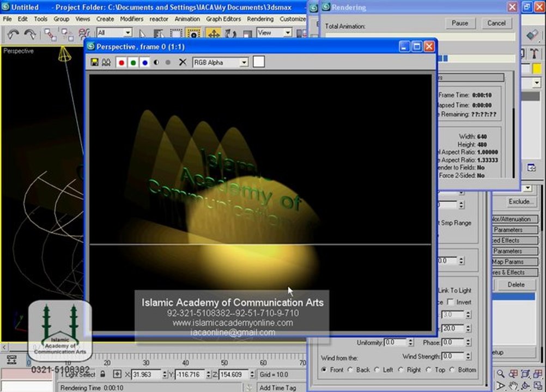Adjust the Uniformity spinner arrows
Viewport: 546px width, 392px height.
point(410,342)
